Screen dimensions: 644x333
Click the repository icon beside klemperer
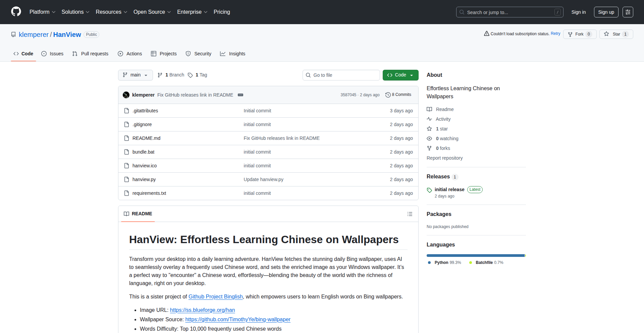13,35
